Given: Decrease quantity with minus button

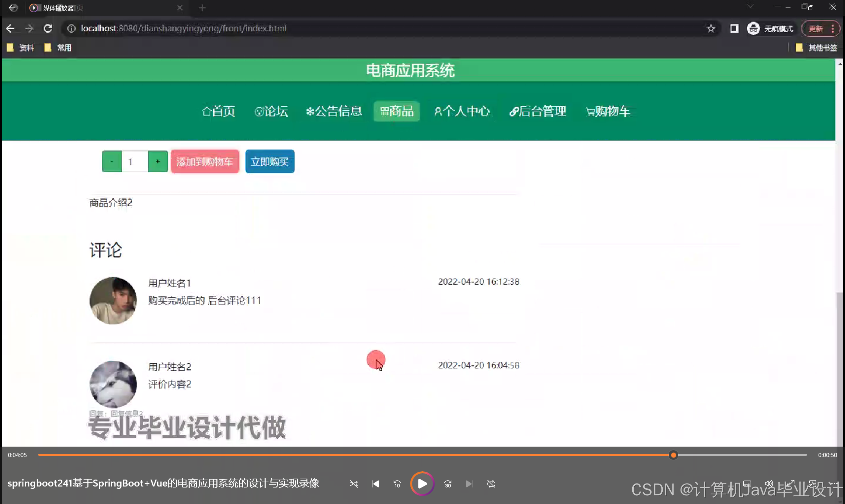Looking at the screenshot, I should [112, 162].
